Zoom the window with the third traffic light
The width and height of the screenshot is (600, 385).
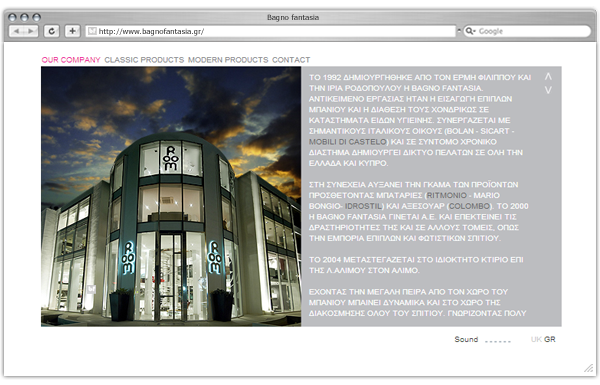(37, 17)
